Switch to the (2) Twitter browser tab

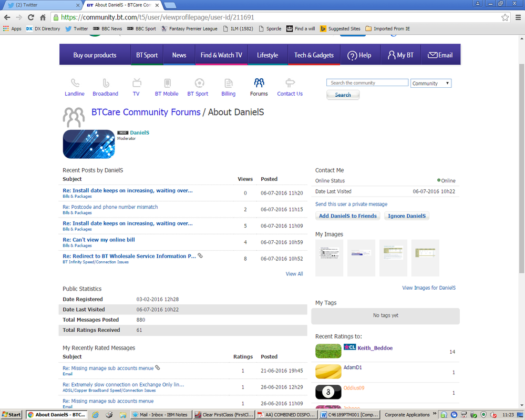(42, 5)
